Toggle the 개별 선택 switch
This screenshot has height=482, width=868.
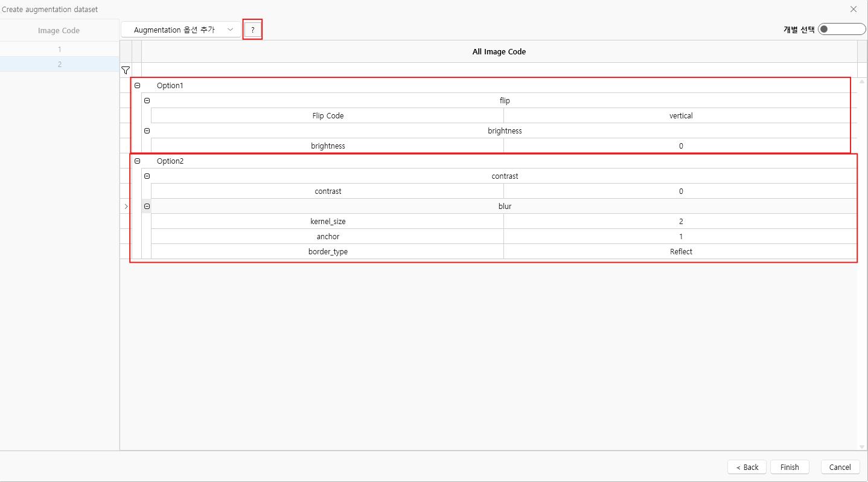click(x=841, y=29)
